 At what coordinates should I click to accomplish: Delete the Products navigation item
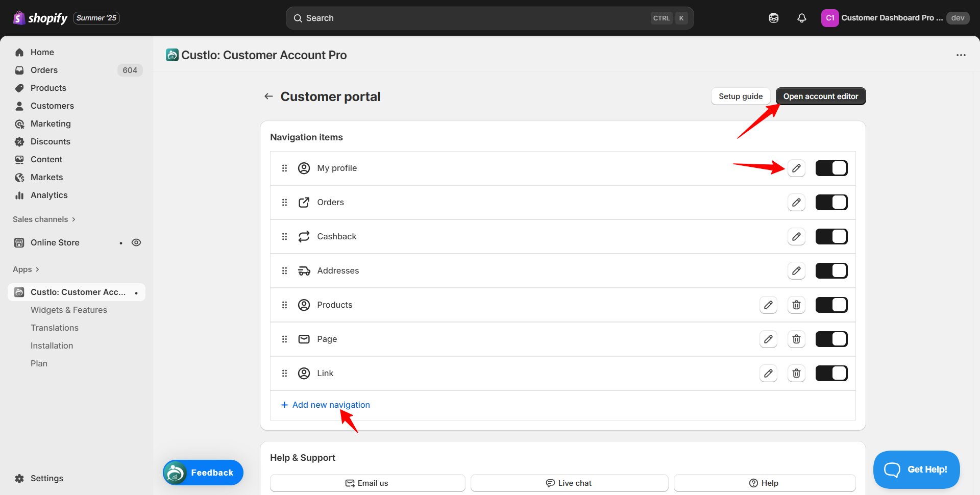(796, 305)
